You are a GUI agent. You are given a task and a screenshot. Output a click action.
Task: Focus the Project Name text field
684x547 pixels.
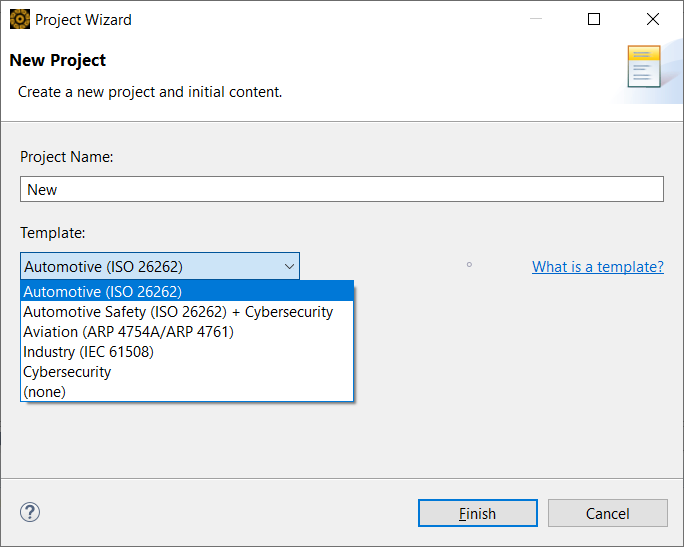[342, 189]
